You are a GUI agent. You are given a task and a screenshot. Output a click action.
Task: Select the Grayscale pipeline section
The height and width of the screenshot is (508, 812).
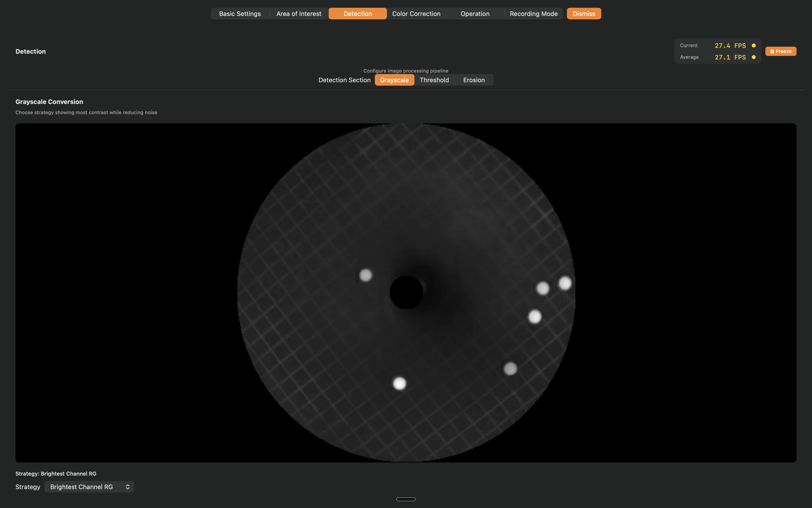tap(394, 80)
